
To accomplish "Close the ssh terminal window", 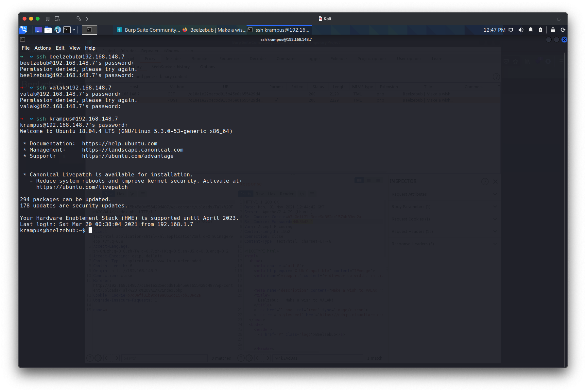I will point(564,40).
